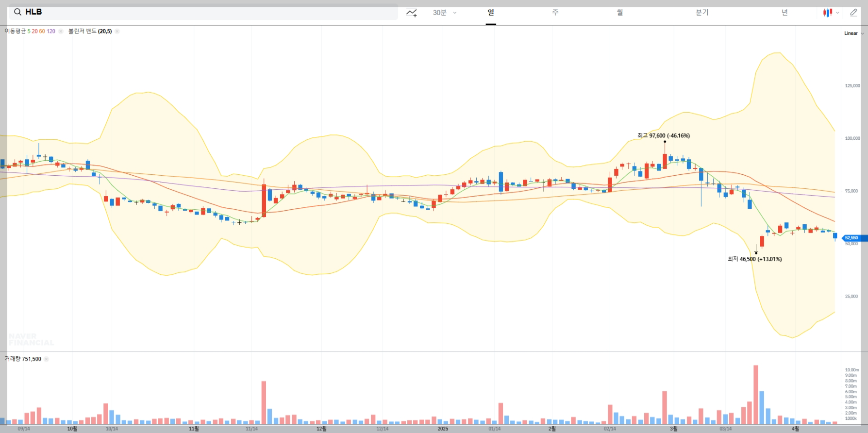The image size is (868, 433).
Task: Remove the 볼린저 밴드 indicator with its X
Action: (117, 31)
